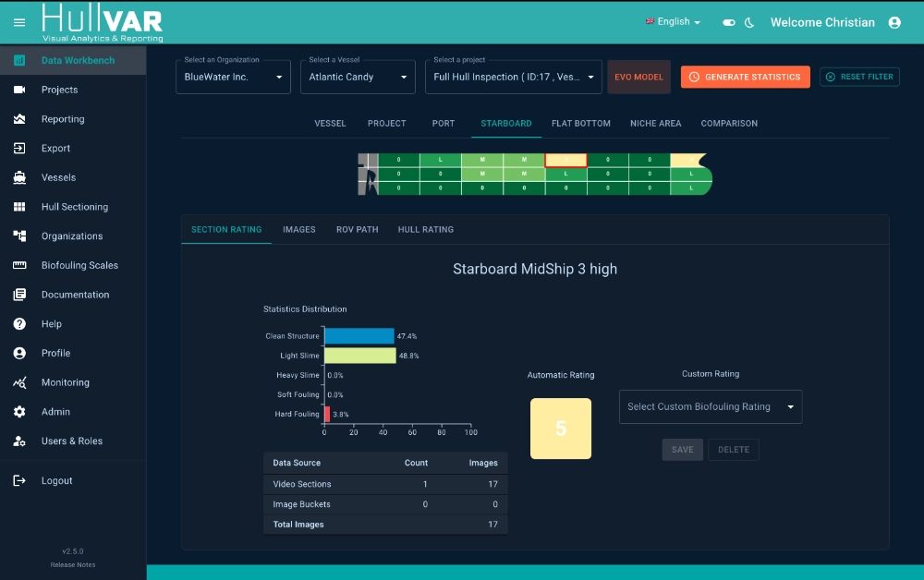The width and height of the screenshot is (924, 580).
Task: Click the Logout icon
Action: 19,480
